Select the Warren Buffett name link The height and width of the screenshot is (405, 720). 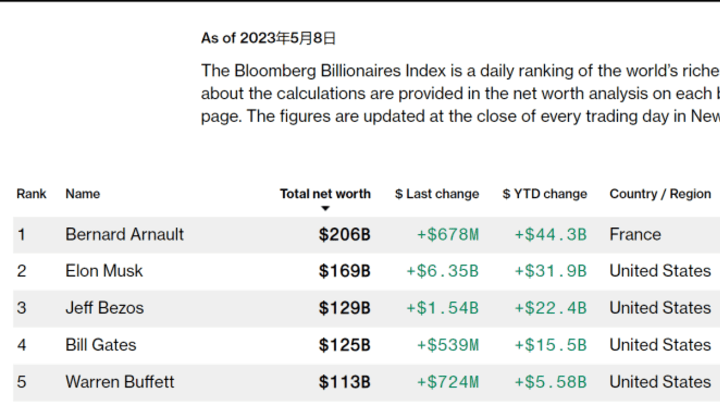[120, 382]
